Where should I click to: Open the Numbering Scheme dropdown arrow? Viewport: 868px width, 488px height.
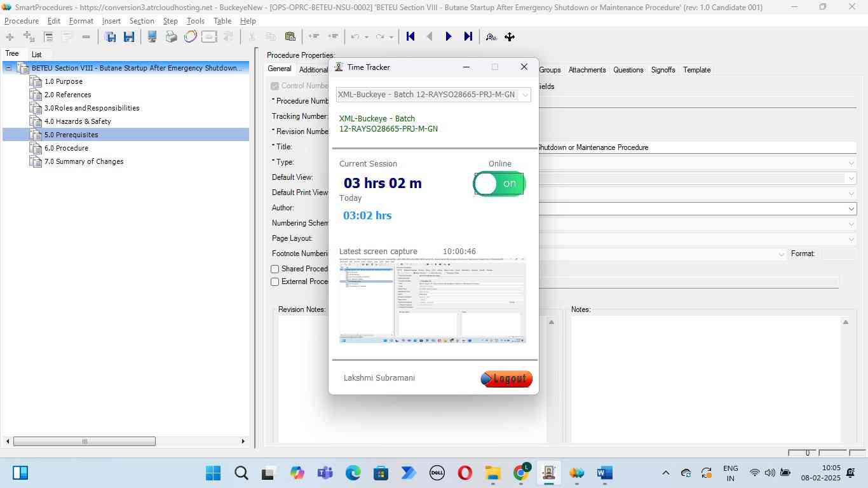point(851,224)
